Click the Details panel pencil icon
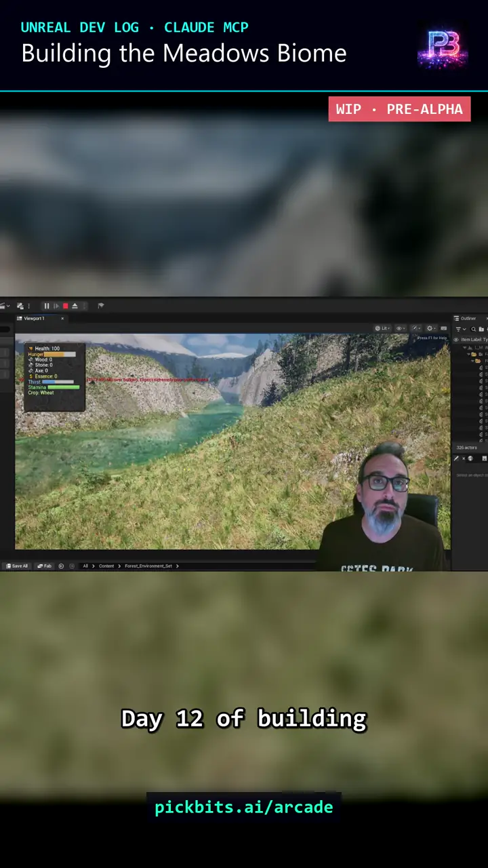 coord(456,458)
